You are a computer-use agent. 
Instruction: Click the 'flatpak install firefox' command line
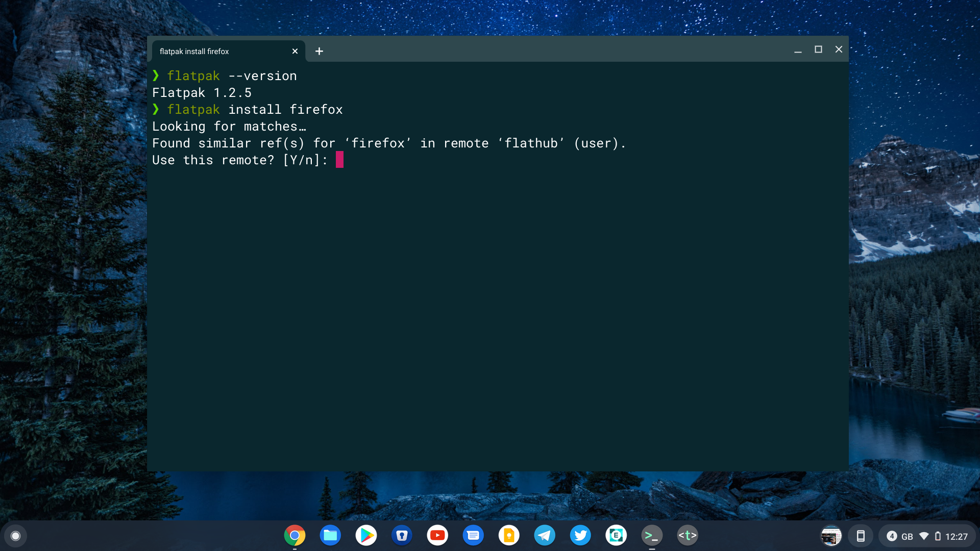[255, 110]
